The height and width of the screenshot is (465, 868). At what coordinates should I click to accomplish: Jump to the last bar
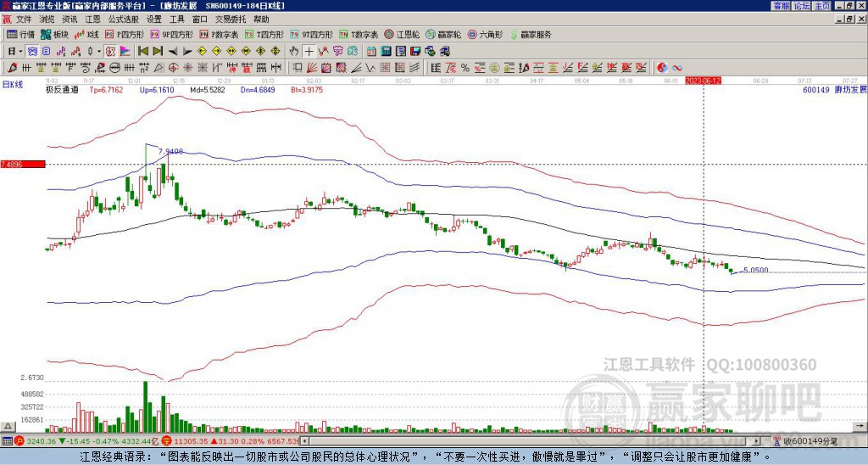coord(158,52)
